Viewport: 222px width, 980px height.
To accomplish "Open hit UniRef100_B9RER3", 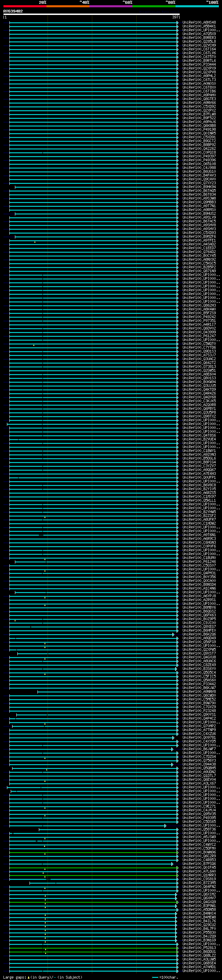I will [199, 38].
